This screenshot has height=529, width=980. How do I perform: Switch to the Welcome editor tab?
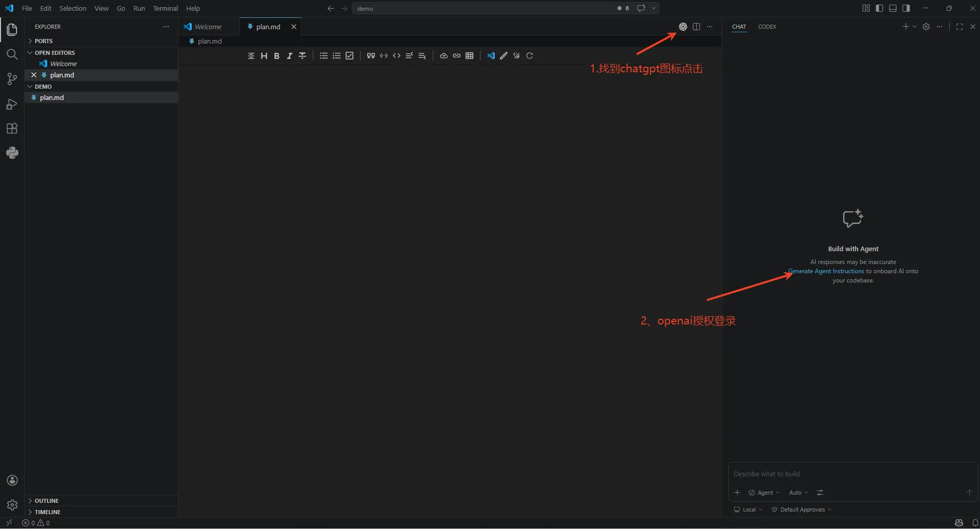point(209,27)
